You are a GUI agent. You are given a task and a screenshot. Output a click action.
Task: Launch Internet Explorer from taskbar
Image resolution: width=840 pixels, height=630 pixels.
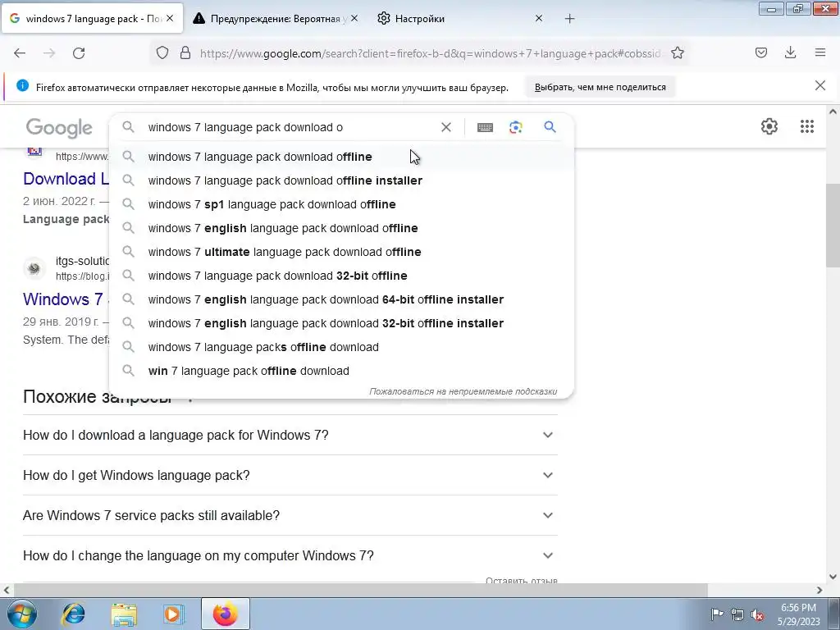pyautogui.click(x=73, y=614)
